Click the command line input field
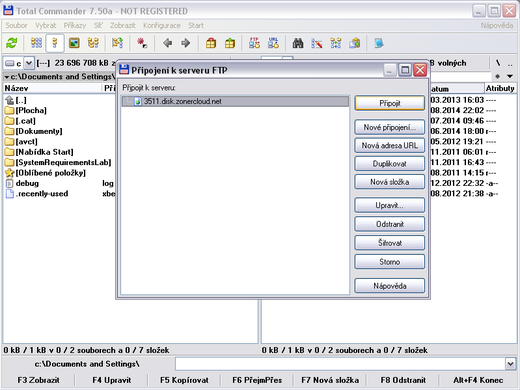 point(340,364)
